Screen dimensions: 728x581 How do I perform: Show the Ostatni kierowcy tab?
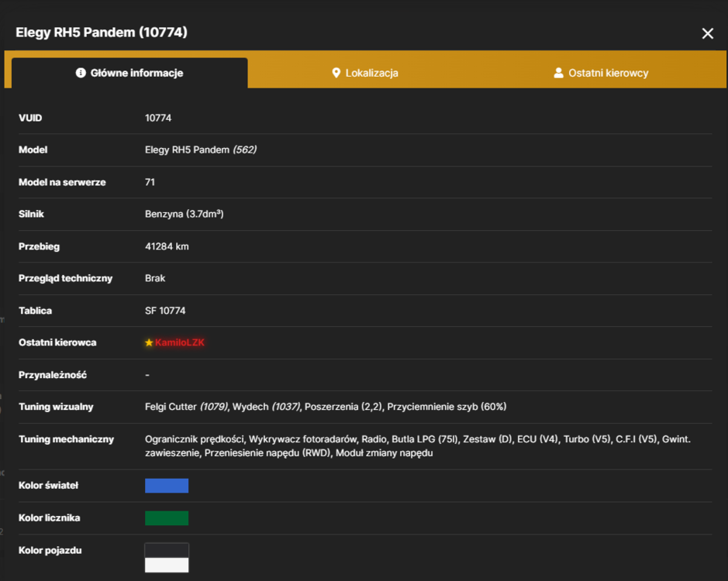pos(601,73)
